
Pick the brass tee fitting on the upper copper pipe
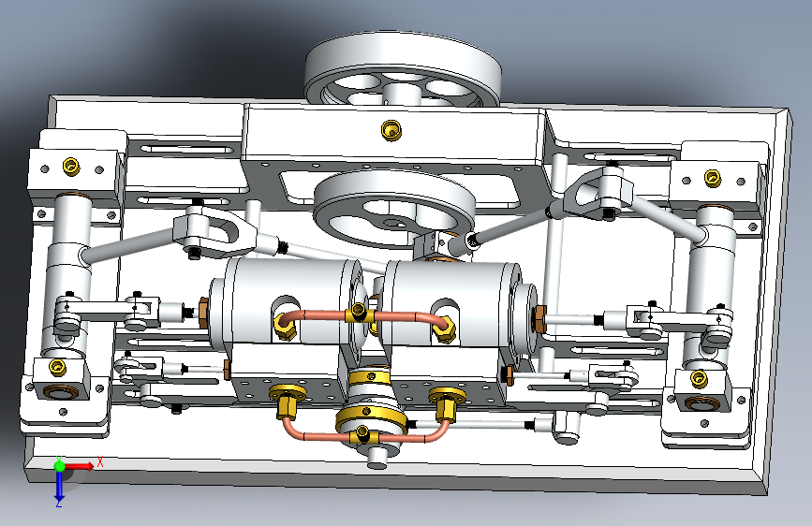359,314
